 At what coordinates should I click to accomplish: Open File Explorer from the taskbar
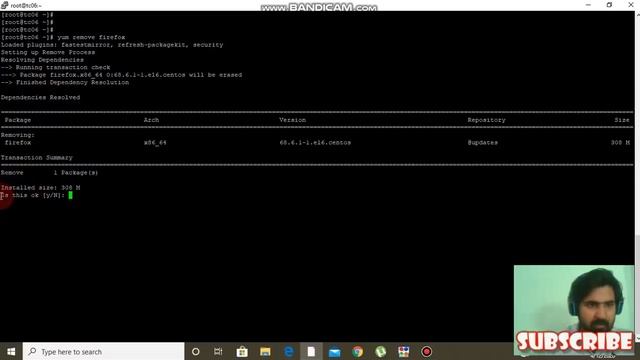[265, 351]
